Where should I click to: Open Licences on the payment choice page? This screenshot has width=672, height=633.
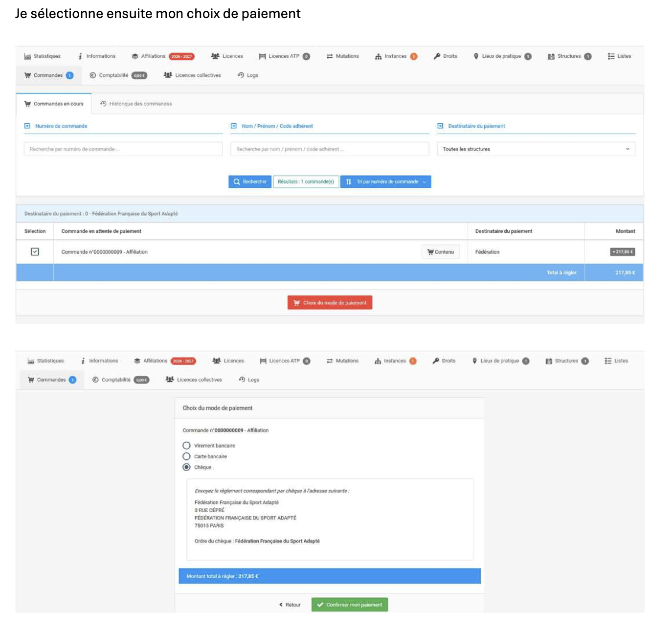pos(228,361)
